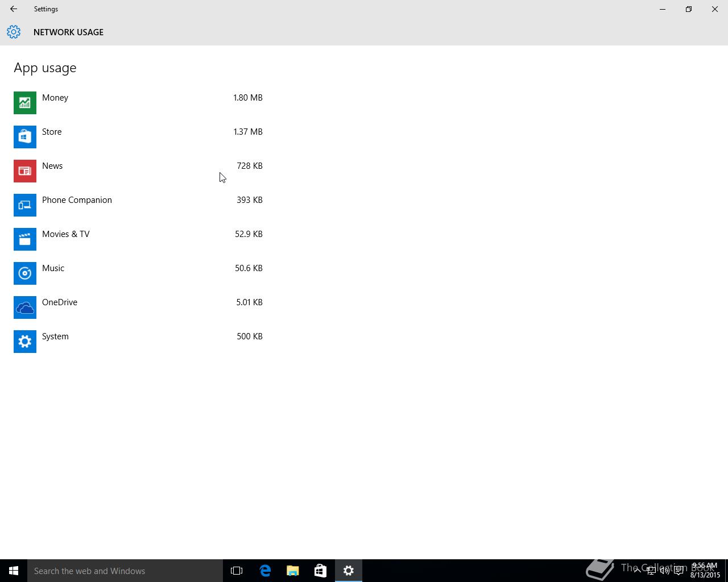
Task: Select the Music label text
Action: pos(53,268)
